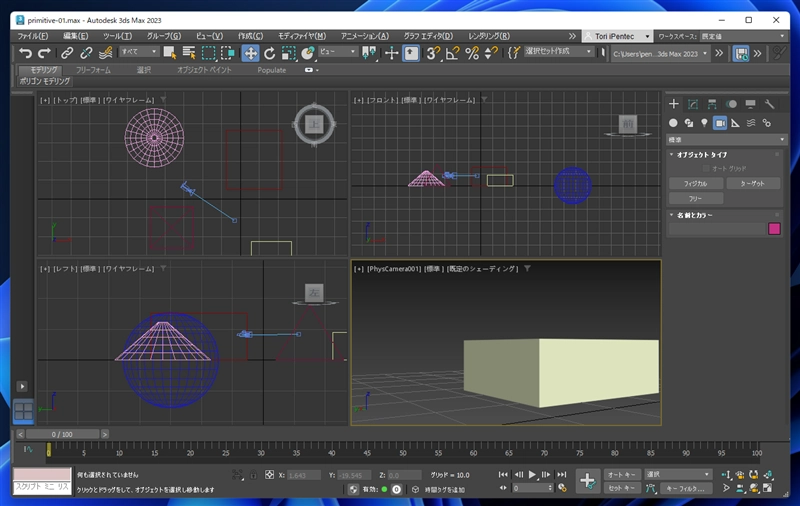The image size is (800, 506).
Task: Toggle the オート キー auto key button
Action: click(623, 474)
